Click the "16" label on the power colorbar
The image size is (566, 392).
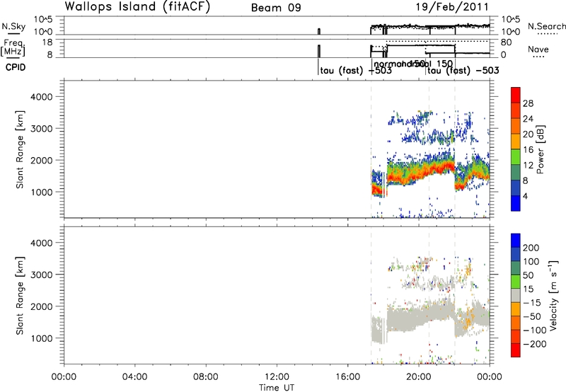pos(528,150)
